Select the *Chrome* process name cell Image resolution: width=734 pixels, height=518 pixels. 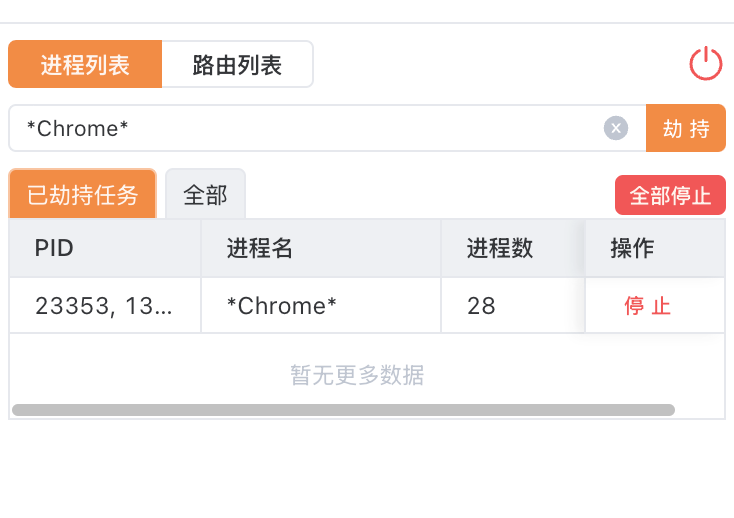321,306
